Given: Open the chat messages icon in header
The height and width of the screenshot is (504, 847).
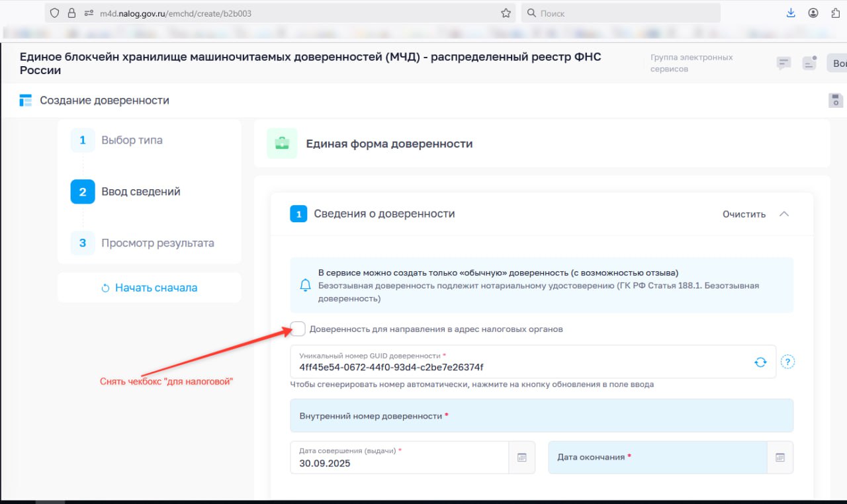Looking at the screenshot, I should [x=783, y=63].
